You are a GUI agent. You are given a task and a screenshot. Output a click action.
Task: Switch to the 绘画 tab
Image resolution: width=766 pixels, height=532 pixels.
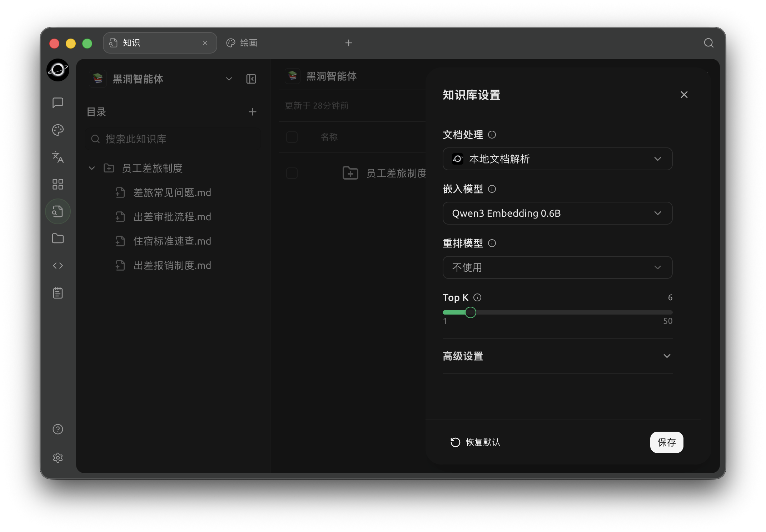pos(242,43)
